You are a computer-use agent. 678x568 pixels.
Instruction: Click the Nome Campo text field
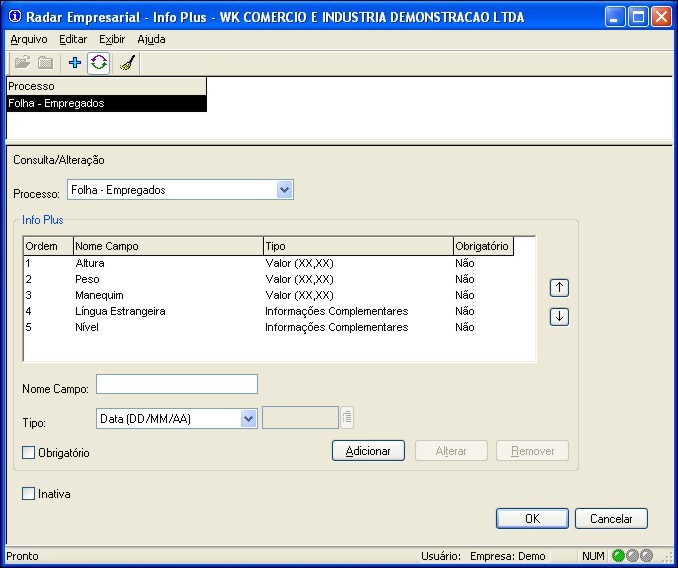coord(177,384)
